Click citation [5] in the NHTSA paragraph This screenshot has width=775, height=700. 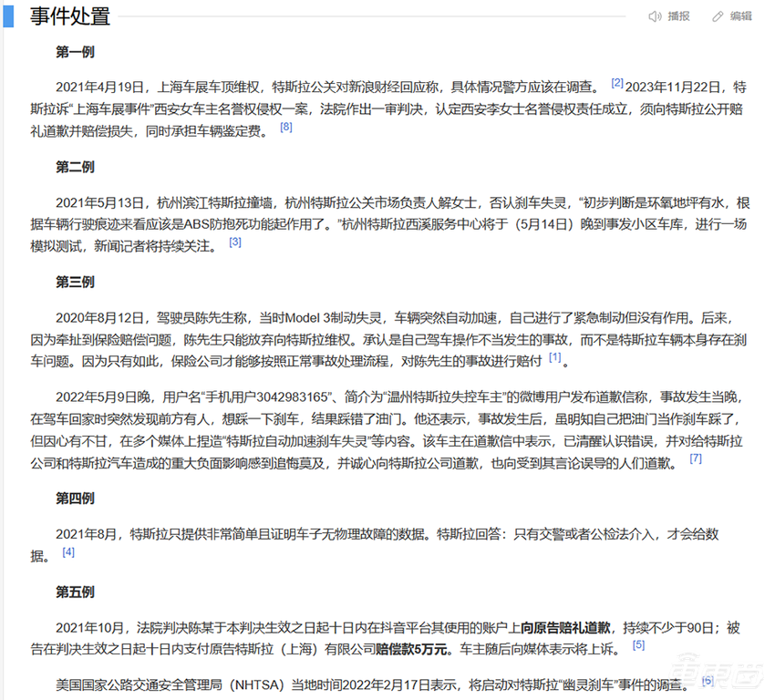(x=707, y=680)
